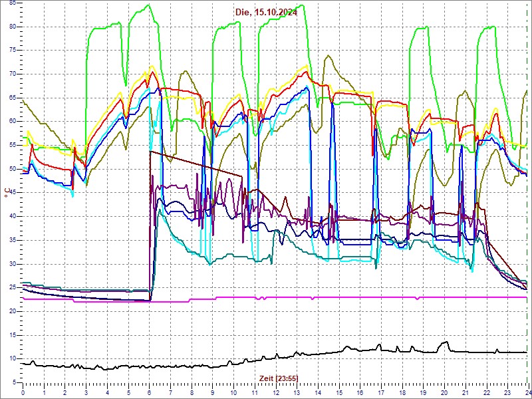
Task: Select the '25' temperature axis tick label
Action: coord(13,288)
